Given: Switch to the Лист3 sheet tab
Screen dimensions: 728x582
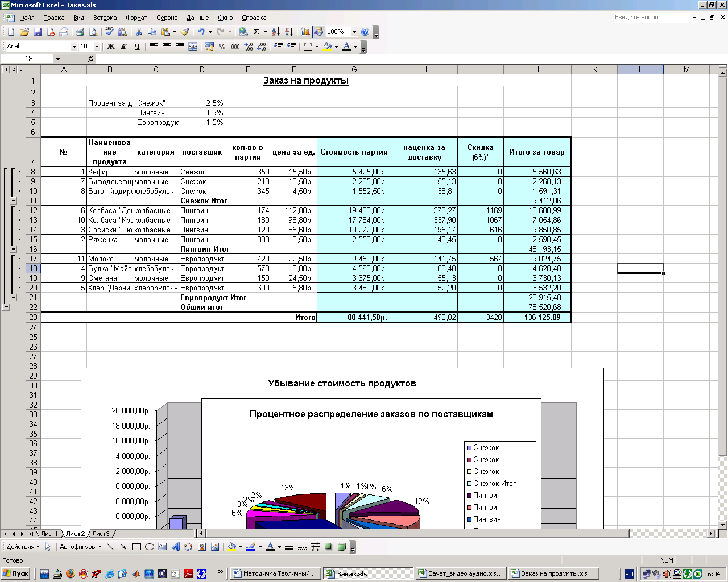Looking at the screenshot, I should 101,534.
